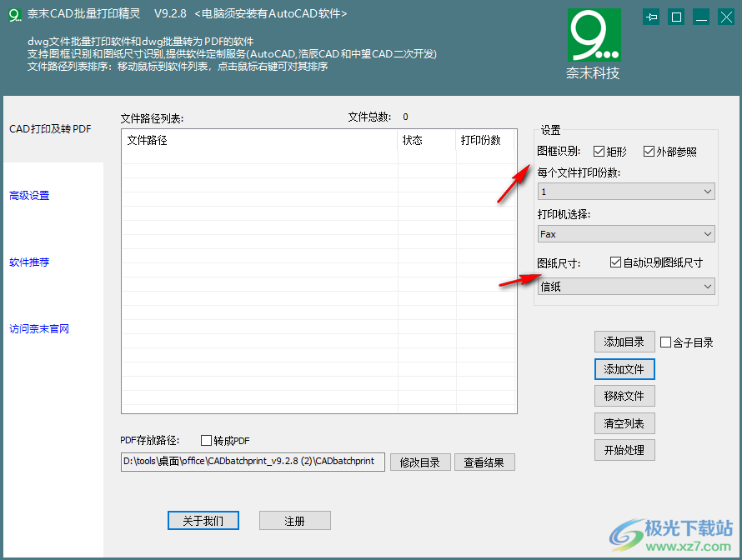Click the PDF存放路径 input field
The image size is (742, 560).
point(253,462)
